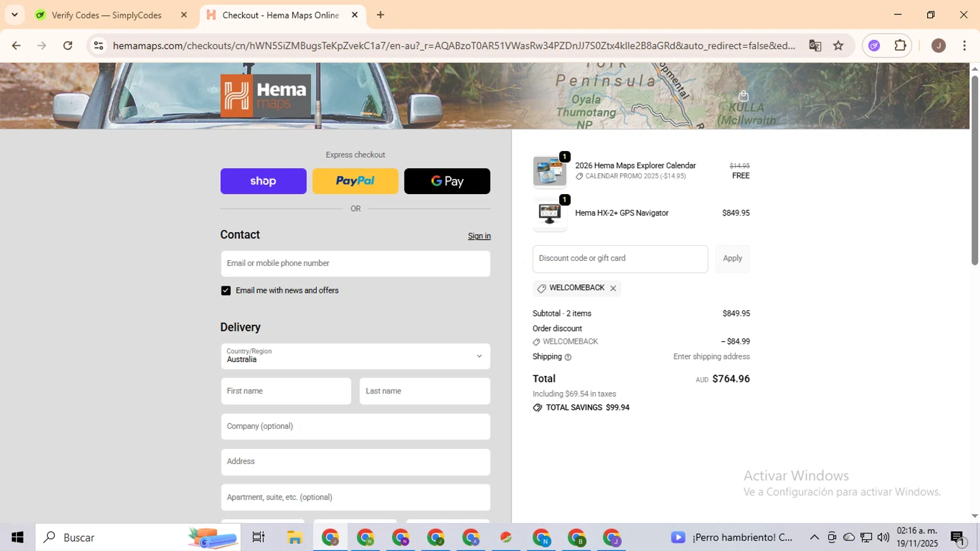This screenshot has height=551, width=980.
Task: Click "2026 Hema Maps Explorer Calendar" text
Action: (x=635, y=166)
